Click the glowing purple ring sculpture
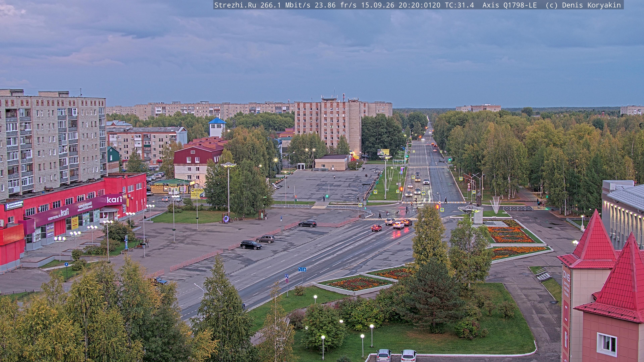The image size is (644, 362). [226, 219]
